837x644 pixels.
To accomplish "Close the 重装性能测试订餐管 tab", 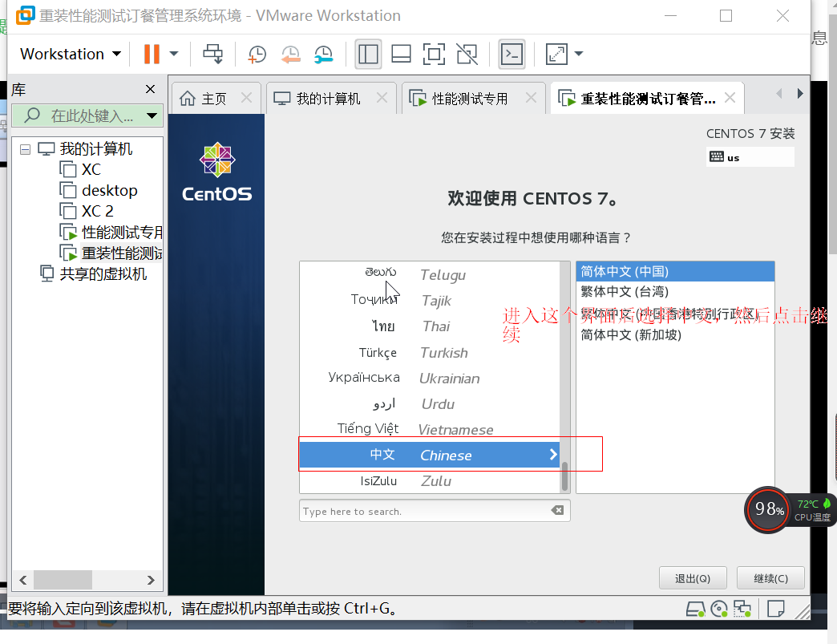I will pyautogui.click(x=730, y=98).
